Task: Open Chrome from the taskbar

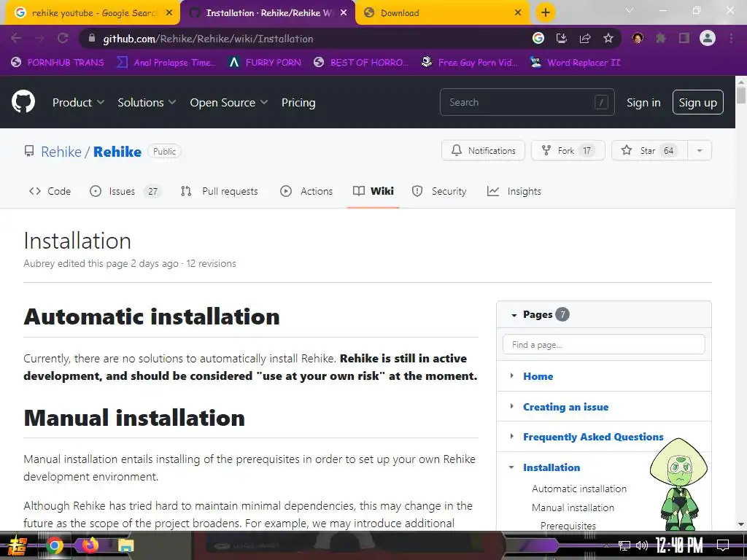Action: point(54,545)
